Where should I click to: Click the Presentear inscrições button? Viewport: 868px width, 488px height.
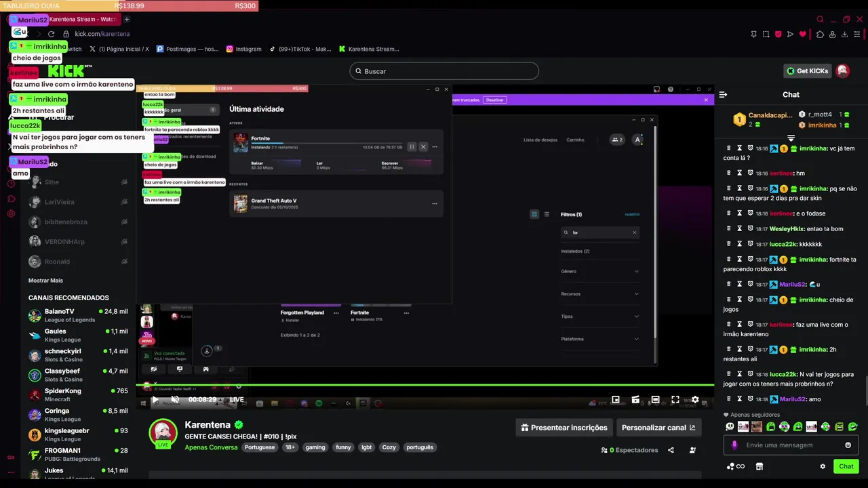click(564, 428)
